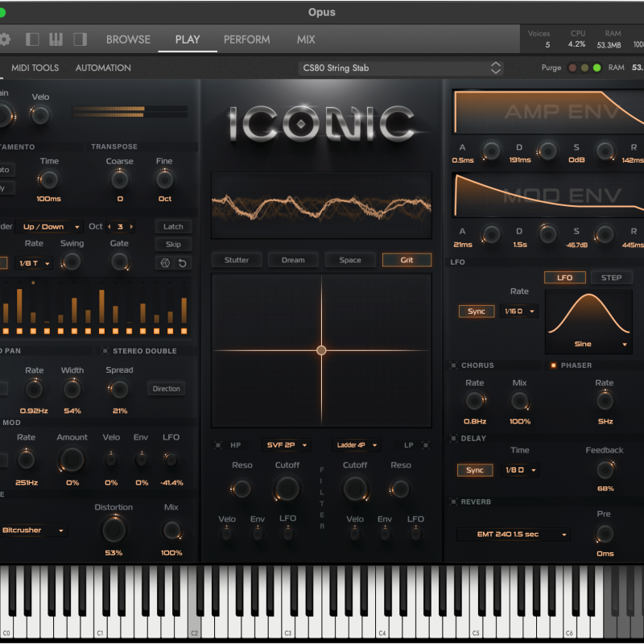Click the Skip button

pos(173,245)
